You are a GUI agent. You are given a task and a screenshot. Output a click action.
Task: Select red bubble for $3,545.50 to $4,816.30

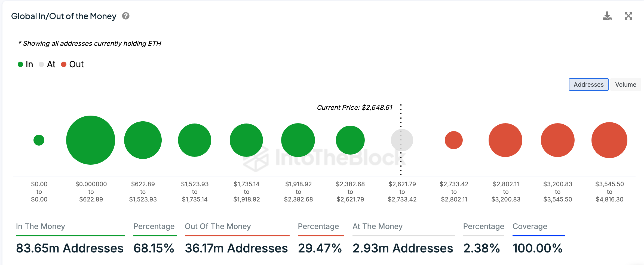609,140
